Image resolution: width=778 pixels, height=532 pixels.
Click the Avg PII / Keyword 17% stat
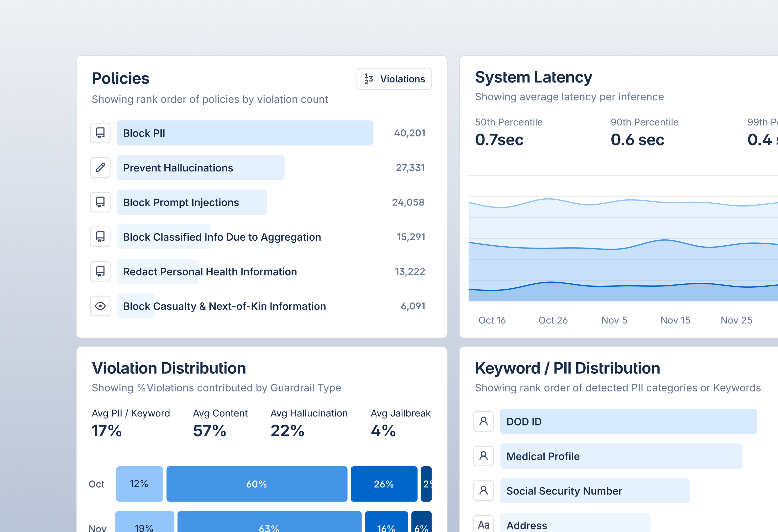tap(131, 423)
